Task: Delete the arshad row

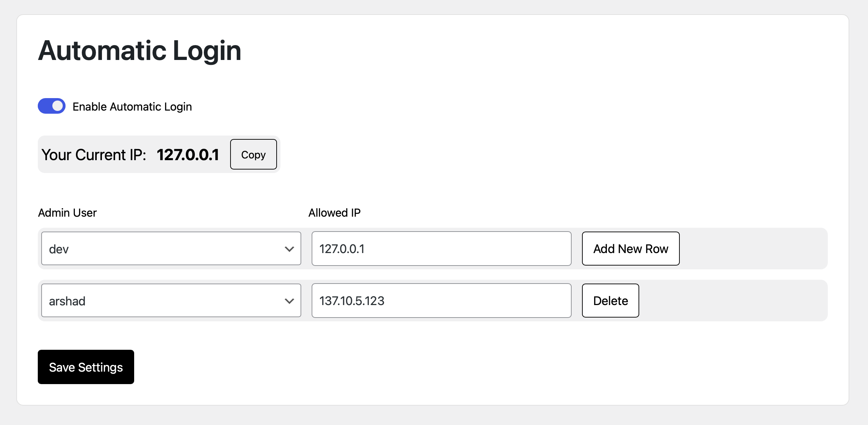Action: 610,301
